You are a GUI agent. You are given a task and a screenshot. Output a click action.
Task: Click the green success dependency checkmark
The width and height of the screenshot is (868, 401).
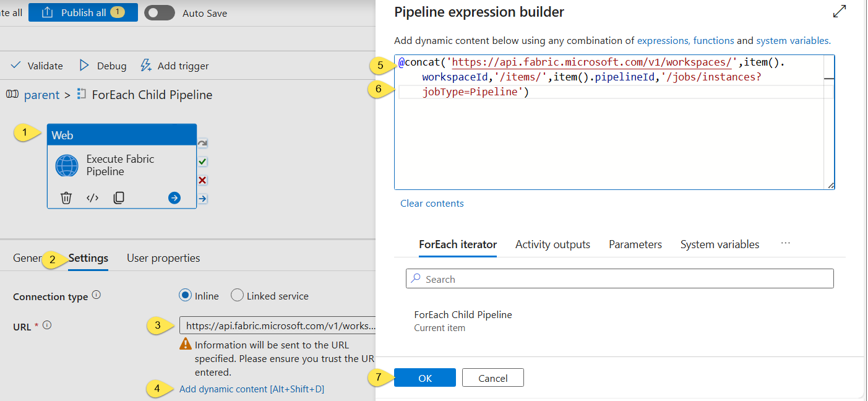pyautogui.click(x=202, y=162)
